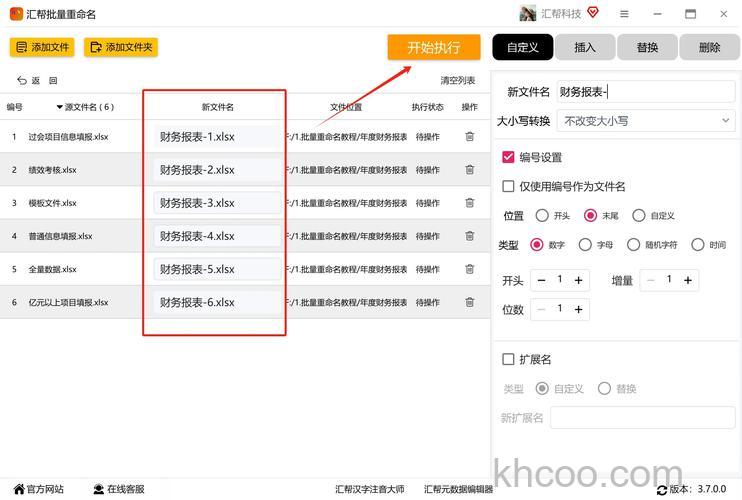
Task: Open 汇帮汉字注音大师 link
Action: [370, 489]
